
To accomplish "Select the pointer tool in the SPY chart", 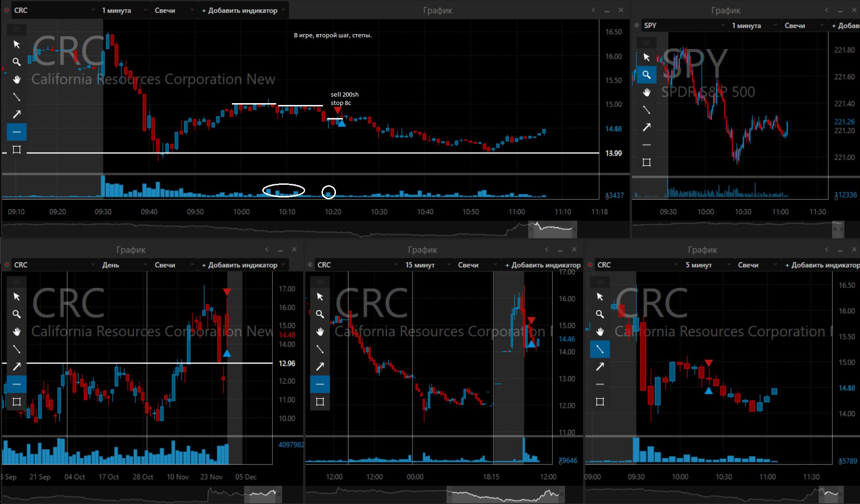I will tap(646, 57).
